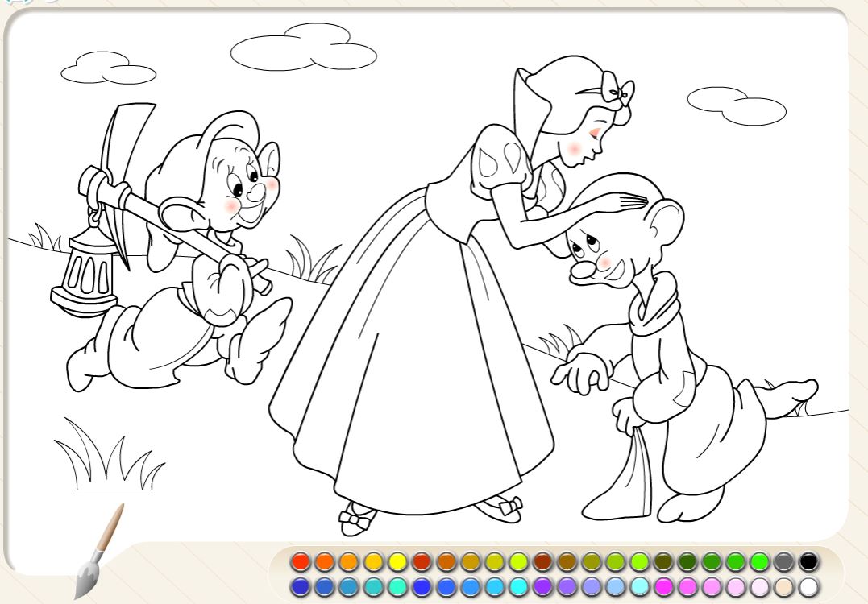
Task: Choose the dark olive swatch in top row
Action: pos(662,562)
